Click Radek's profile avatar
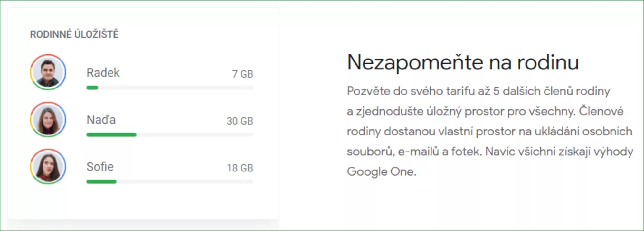 coord(48,72)
